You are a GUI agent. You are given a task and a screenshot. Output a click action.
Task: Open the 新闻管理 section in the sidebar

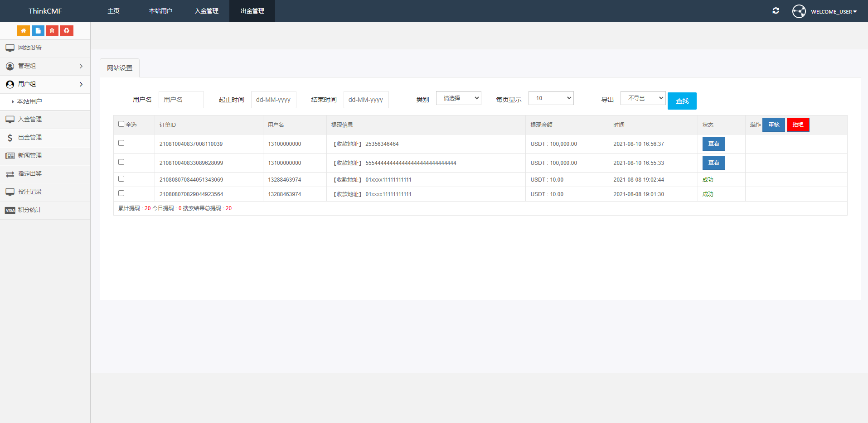[29, 155]
